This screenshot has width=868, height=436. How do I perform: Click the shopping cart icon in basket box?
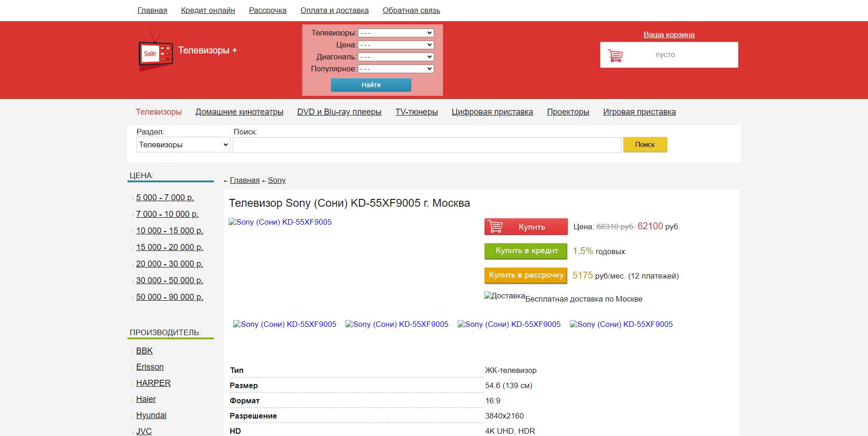click(615, 55)
